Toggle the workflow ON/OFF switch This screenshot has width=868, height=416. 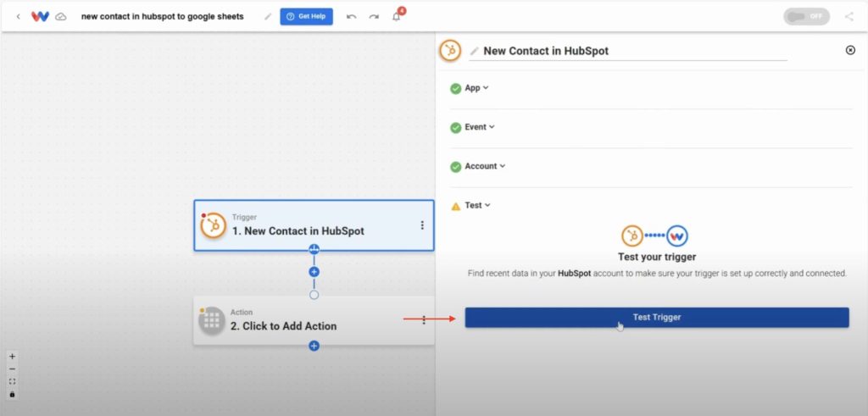pyautogui.click(x=807, y=17)
